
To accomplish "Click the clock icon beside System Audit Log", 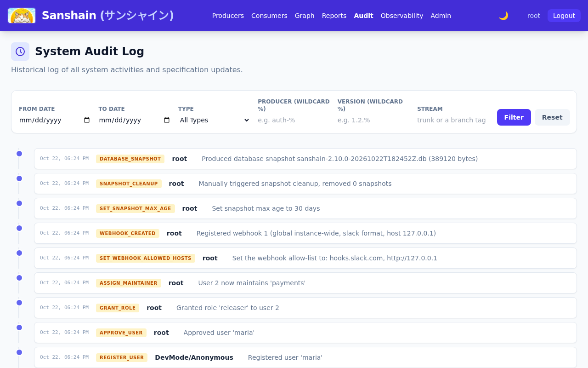I will (20, 52).
